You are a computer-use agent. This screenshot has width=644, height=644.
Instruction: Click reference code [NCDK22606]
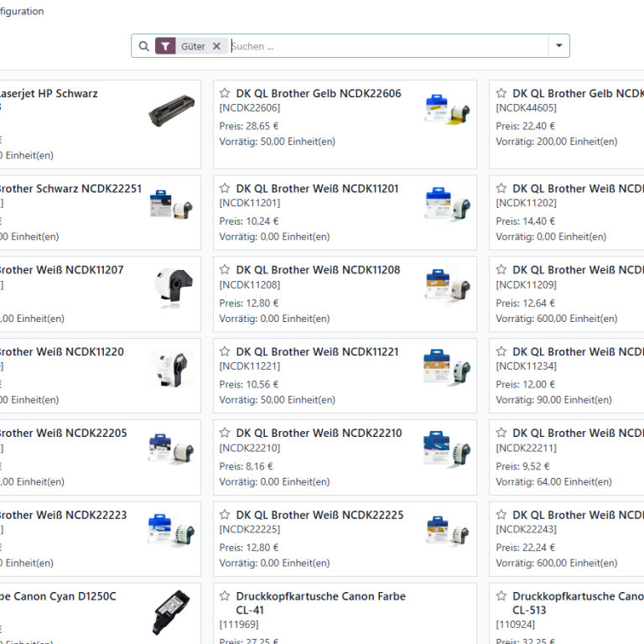249,107
